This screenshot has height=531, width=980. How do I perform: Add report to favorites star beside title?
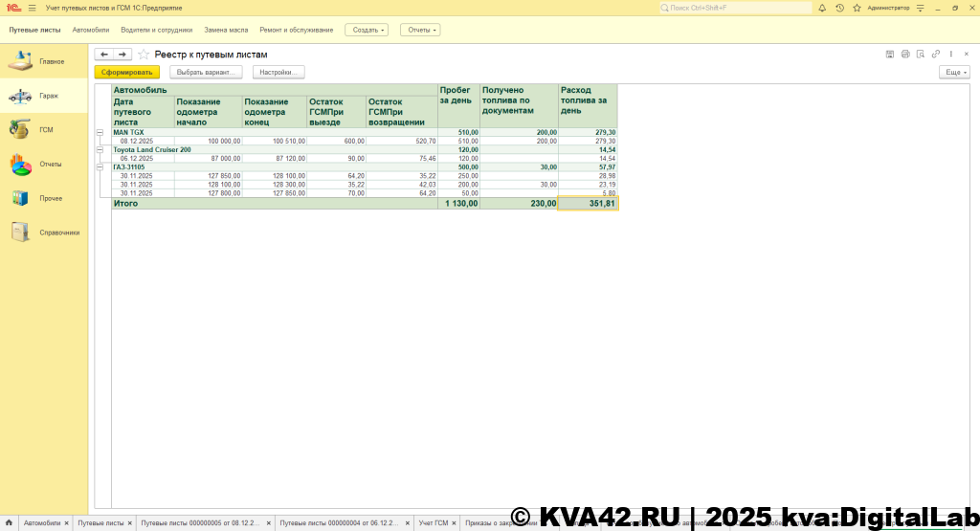pyautogui.click(x=144, y=55)
